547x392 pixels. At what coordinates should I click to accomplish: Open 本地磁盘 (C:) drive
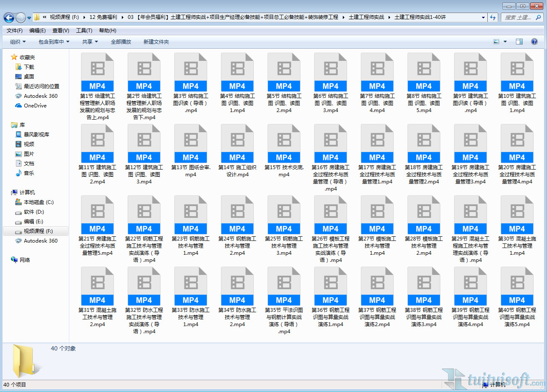click(38, 202)
